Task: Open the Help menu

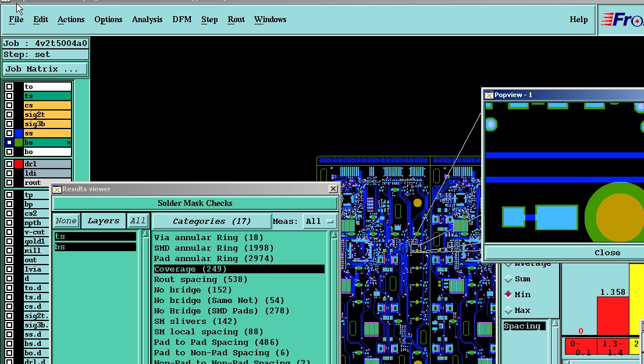Action: (578, 19)
